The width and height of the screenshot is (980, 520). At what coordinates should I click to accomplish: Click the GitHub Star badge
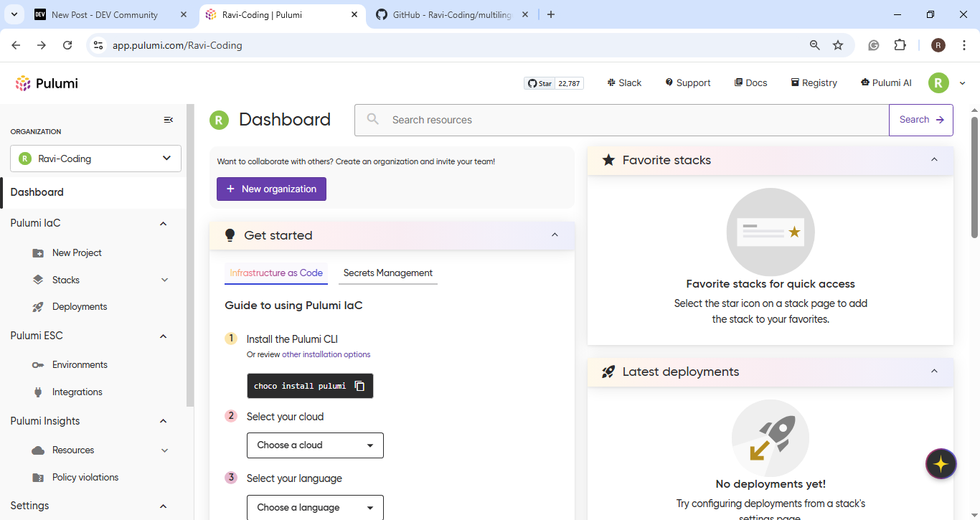click(x=554, y=83)
